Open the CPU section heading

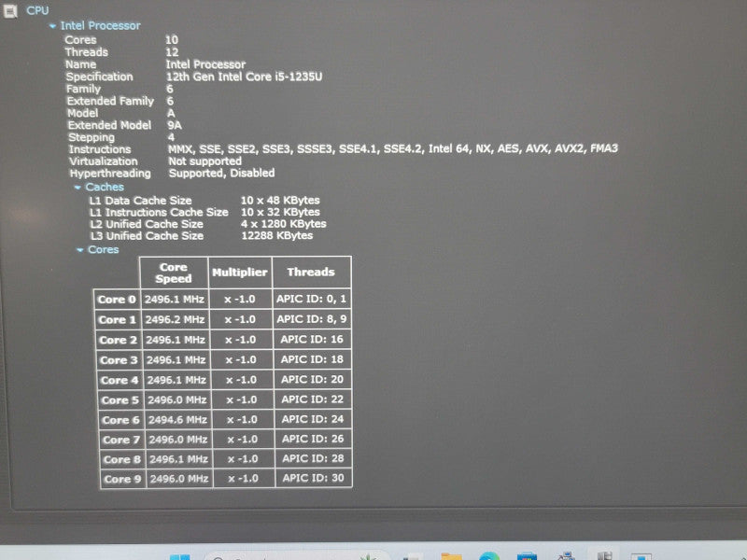[37, 10]
